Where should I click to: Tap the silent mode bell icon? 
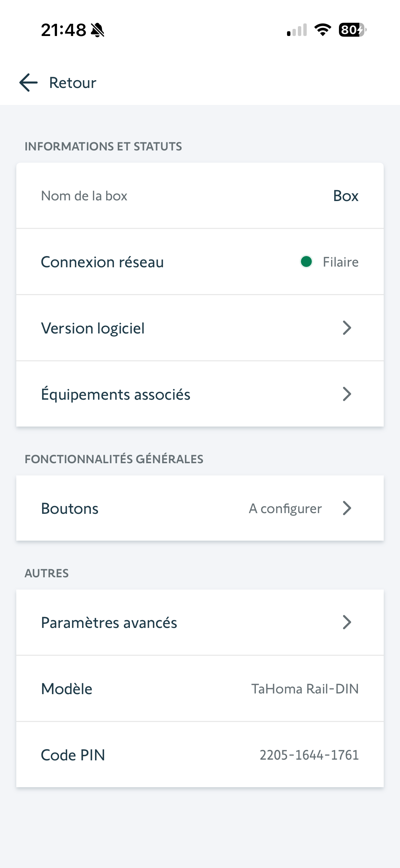point(98,30)
